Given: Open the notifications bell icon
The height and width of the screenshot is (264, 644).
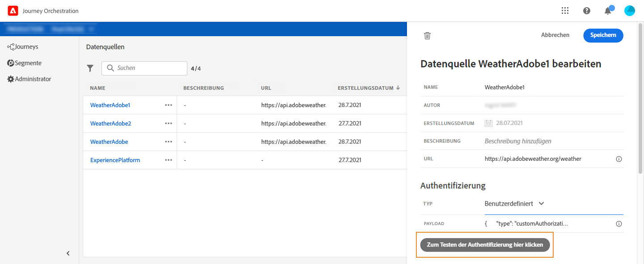Looking at the screenshot, I should 608,11.
